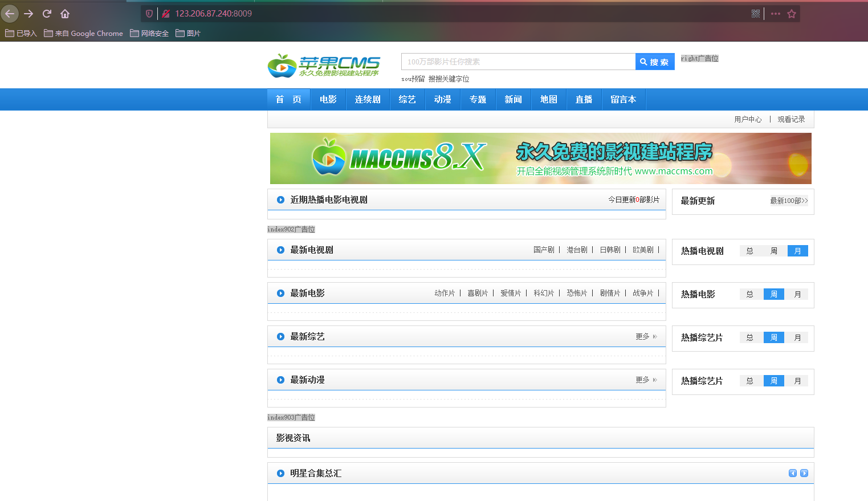Open the 恐怖片 category link
Screen dimensions: 868x501
pyautogui.click(x=577, y=293)
